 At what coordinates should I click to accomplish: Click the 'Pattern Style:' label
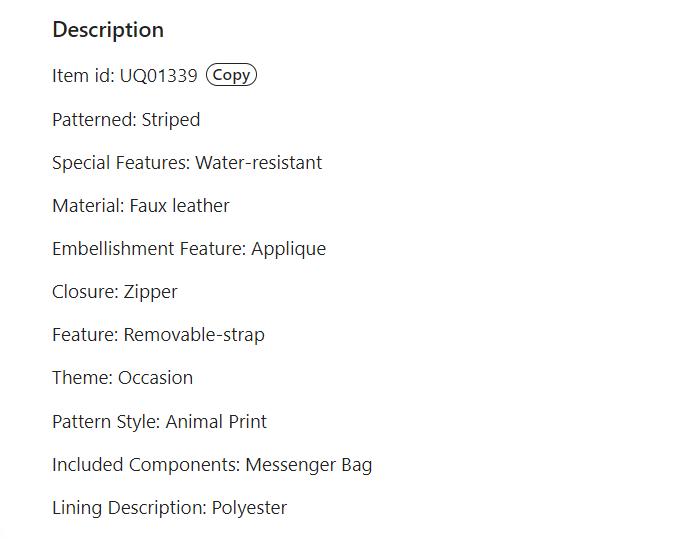tap(106, 422)
